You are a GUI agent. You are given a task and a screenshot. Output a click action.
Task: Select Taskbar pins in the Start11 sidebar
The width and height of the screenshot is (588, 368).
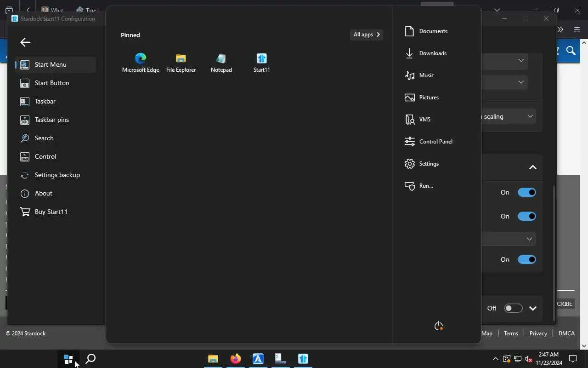pos(55,120)
